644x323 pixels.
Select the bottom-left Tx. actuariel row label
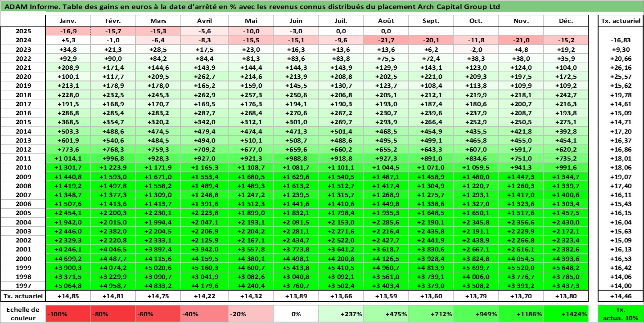(x=23, y=296)
